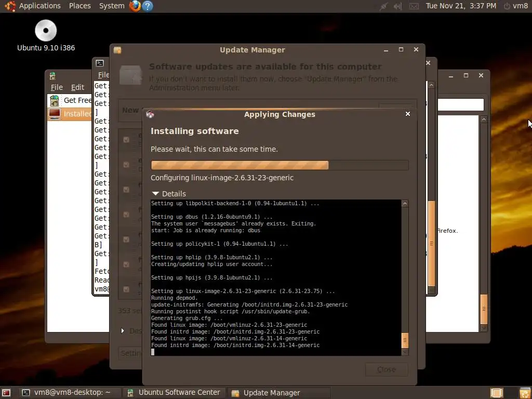This screenshot has height=399, width=532.
Task: Click the Update Manager title bar icon
Action: click(x=117, y=50)
